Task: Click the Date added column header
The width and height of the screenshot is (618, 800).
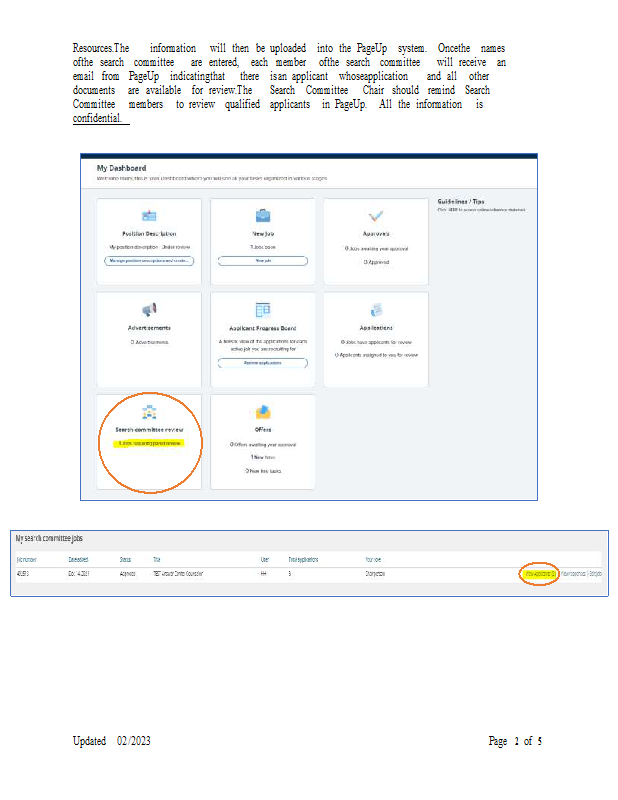Action: pos(78,560)
